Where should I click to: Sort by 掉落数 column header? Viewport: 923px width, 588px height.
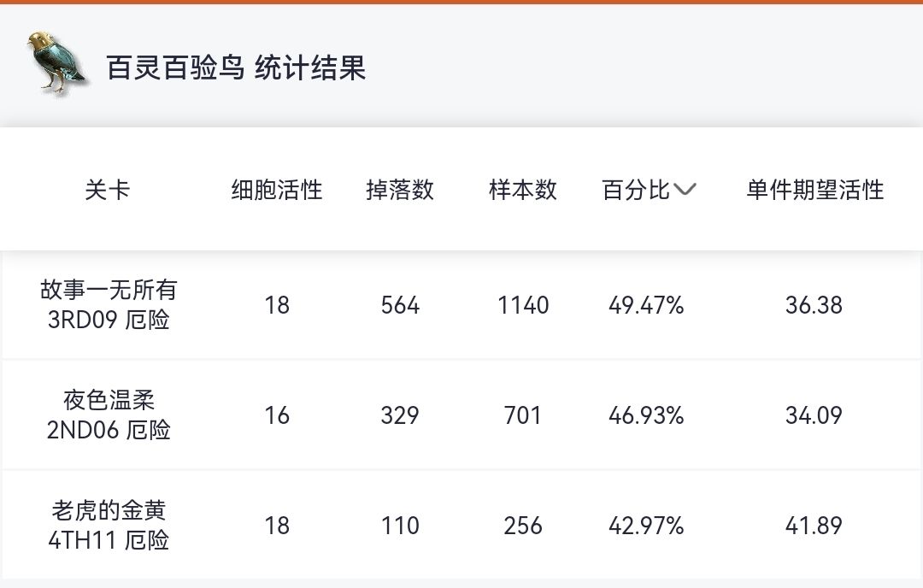coord(400,190)
